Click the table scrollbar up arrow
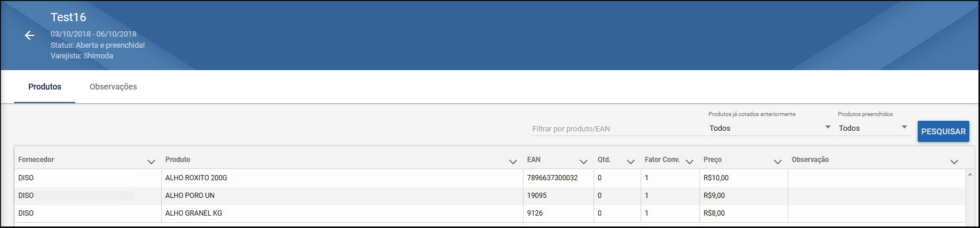The width and height of the screenshot is (980, 228). [970, 174]
